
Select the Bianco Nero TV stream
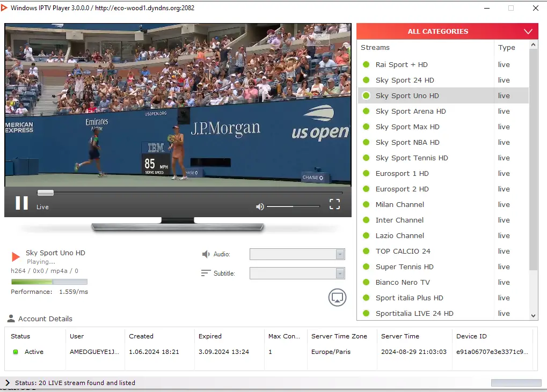click(443, 282)
